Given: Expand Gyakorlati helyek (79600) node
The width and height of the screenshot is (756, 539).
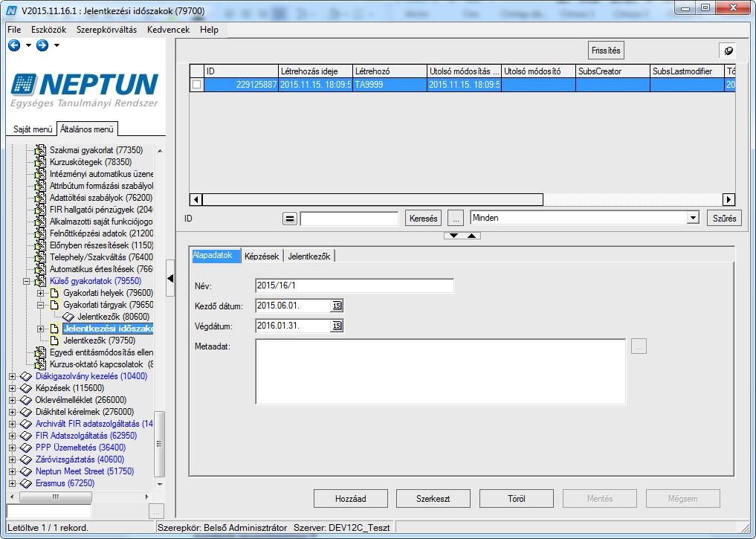Looking at the screenshot, I should 40,293.
